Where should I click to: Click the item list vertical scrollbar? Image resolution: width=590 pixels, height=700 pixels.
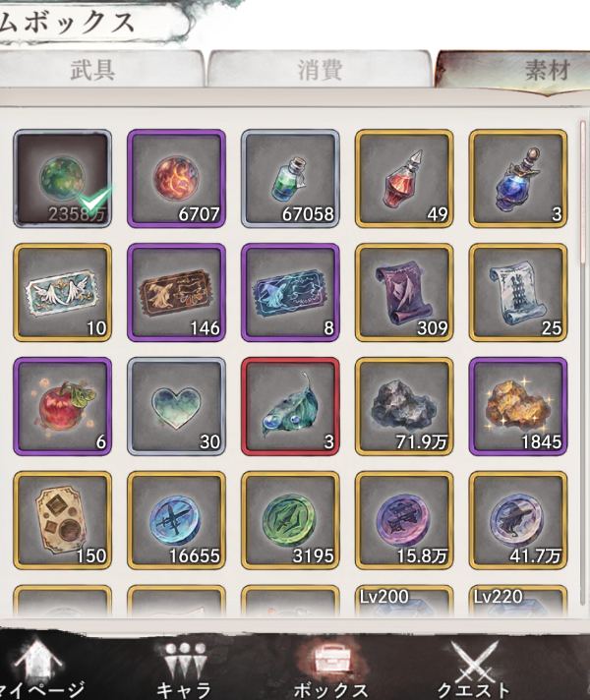(x=582, y=362)
